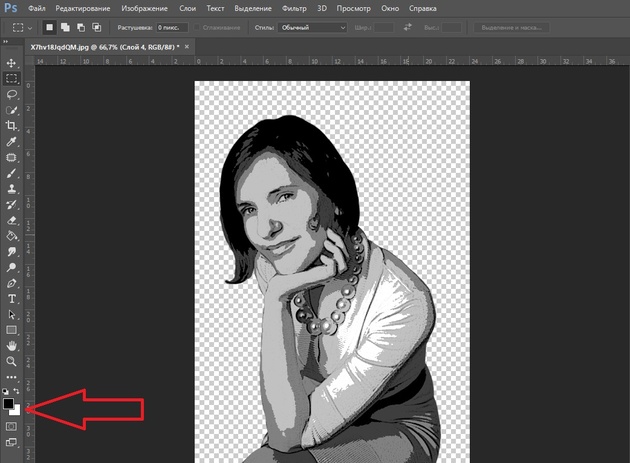The image size is (630, 463).
Task: Select the Lasso tool
Action: pos(11,94)
